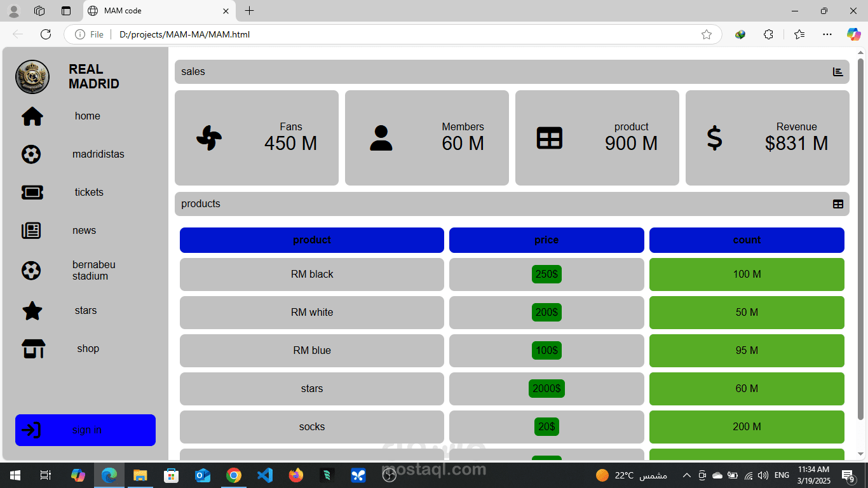Click the count column header
Image resolution: width=868 pixels, height=488 pixels.
pos(747,240)
